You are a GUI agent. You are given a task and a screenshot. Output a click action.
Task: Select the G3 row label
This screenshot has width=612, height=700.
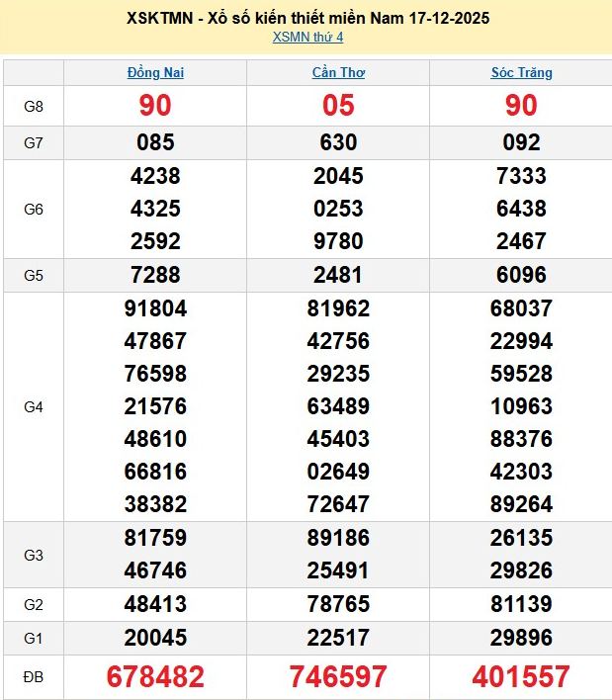coord(34,555)
